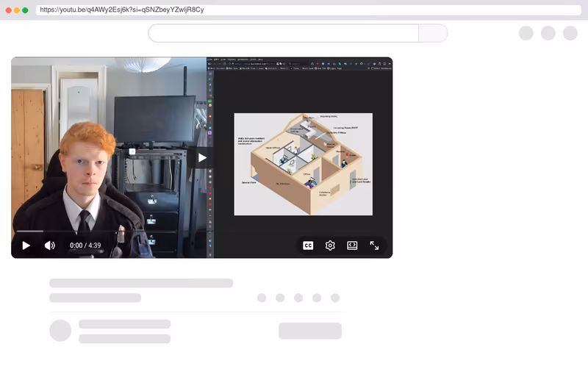Image resolution: width=588 pixels, height=388 pixels.
Task: Click into the page search field
Action: click(x=284, y=33)
